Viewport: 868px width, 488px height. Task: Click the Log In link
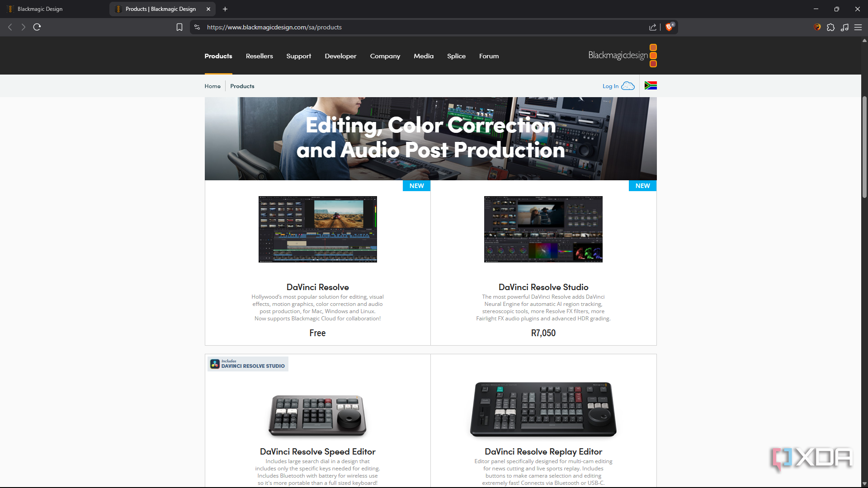610,86
